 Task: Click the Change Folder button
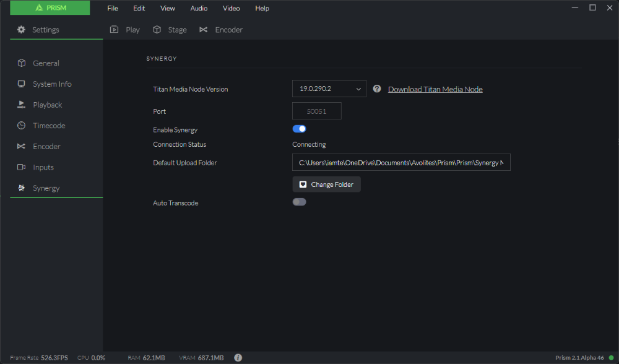[326, 184]
